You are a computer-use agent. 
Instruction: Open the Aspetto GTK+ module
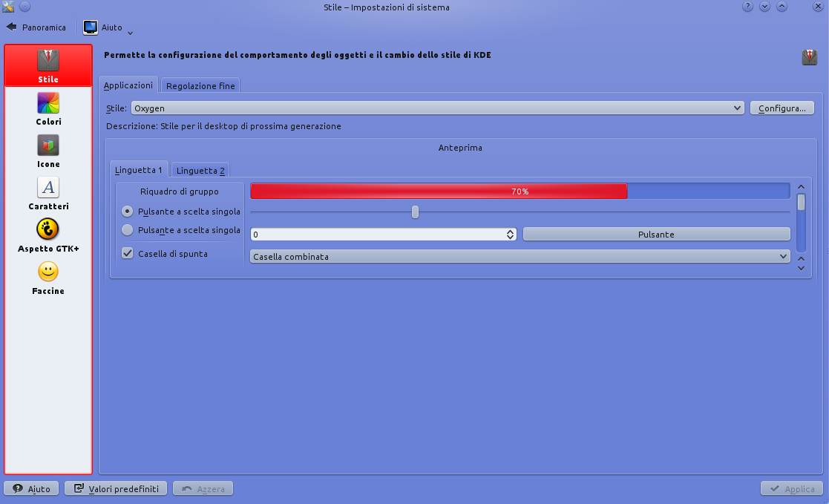click(48, 235)
